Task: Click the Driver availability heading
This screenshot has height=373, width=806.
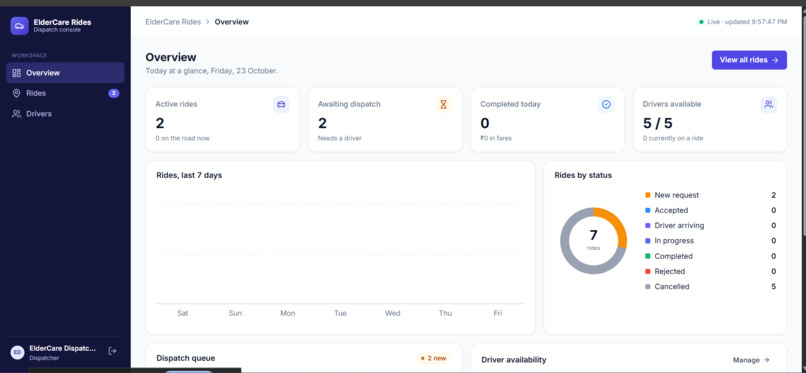Action: pyautogui.click(x=514, y=360)
